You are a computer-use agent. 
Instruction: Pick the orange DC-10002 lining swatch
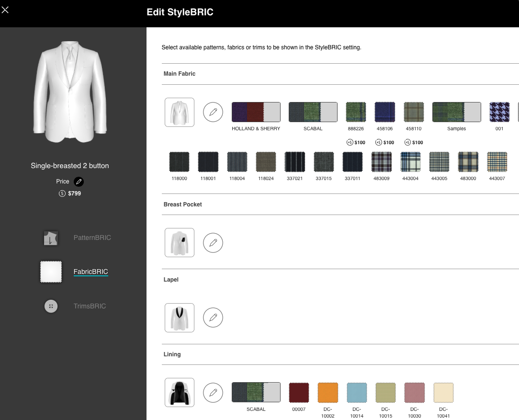[x=328, y=393]
